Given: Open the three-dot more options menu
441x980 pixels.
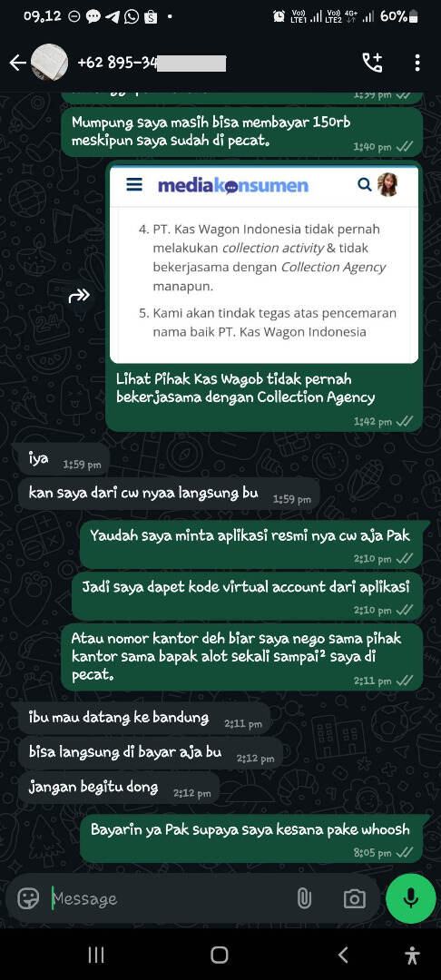Looking at the screenshot, I should [x=417, y=63].
